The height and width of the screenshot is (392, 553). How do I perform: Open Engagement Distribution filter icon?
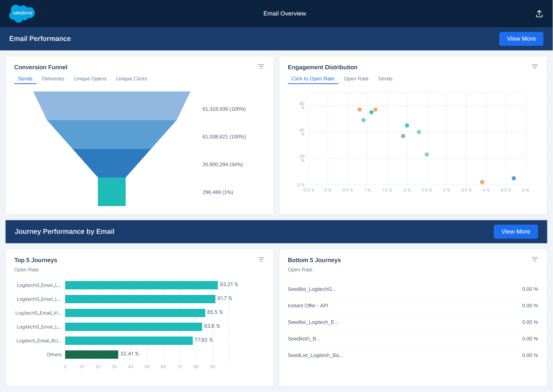coord(534,67)
